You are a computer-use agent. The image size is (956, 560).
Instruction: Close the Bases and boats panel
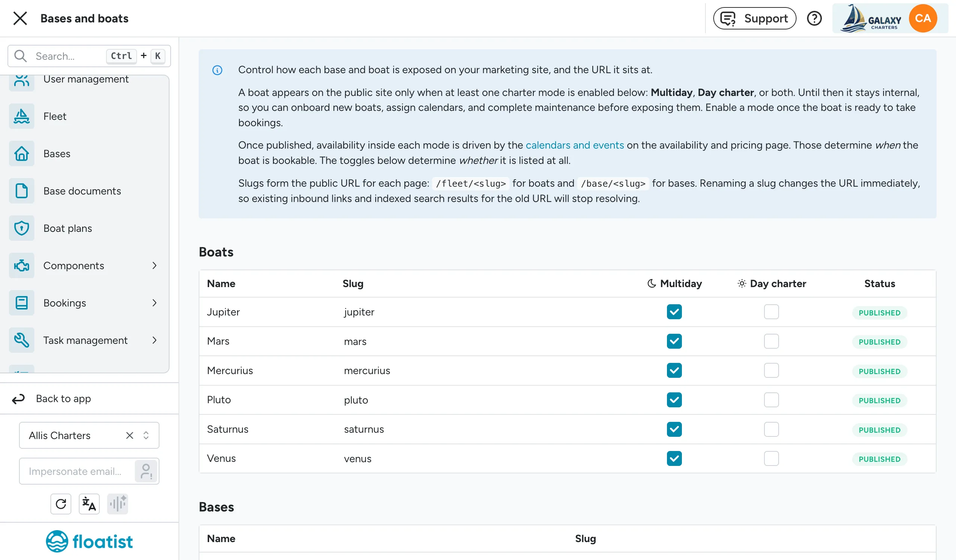tap(20, 18)
